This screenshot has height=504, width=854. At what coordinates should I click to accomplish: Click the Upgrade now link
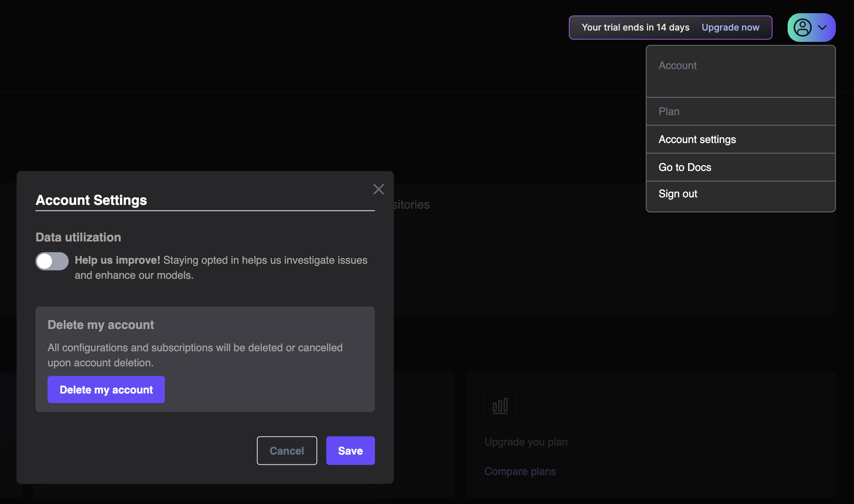coord(730,28)
